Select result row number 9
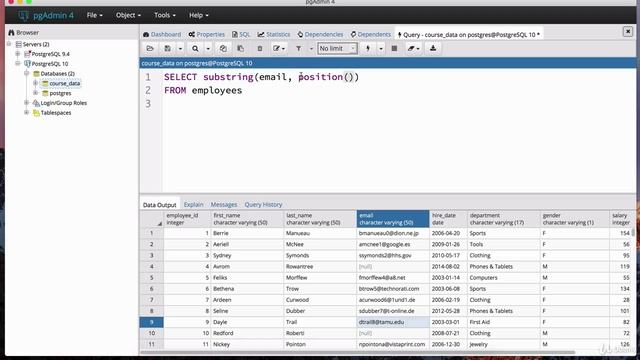 (151, 322)
